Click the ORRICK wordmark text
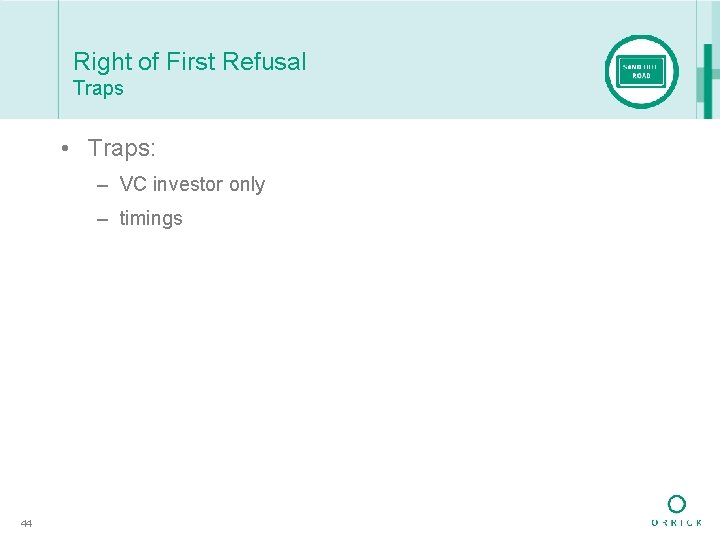The width and height of the screenshot is (720, 540). point(677,523)
